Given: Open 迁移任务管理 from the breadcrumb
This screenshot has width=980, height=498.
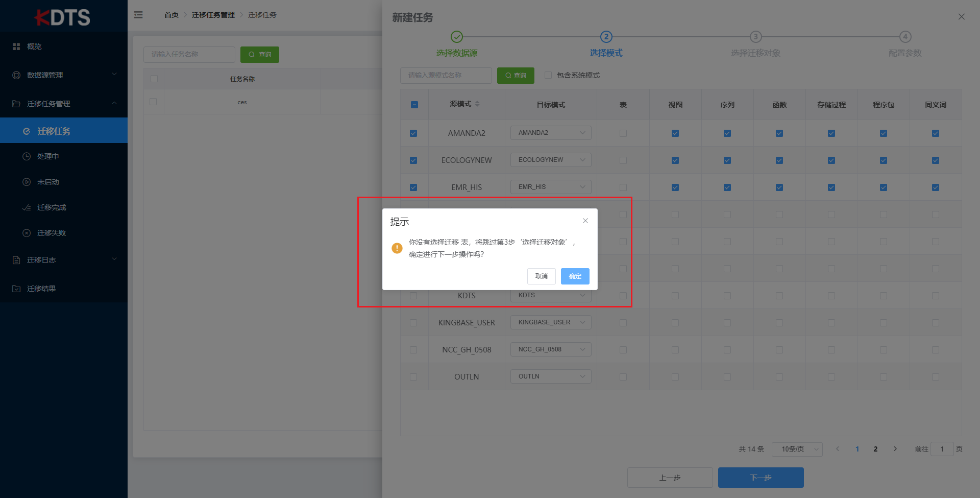Looking at the screenshot, I should pos(213,15).
